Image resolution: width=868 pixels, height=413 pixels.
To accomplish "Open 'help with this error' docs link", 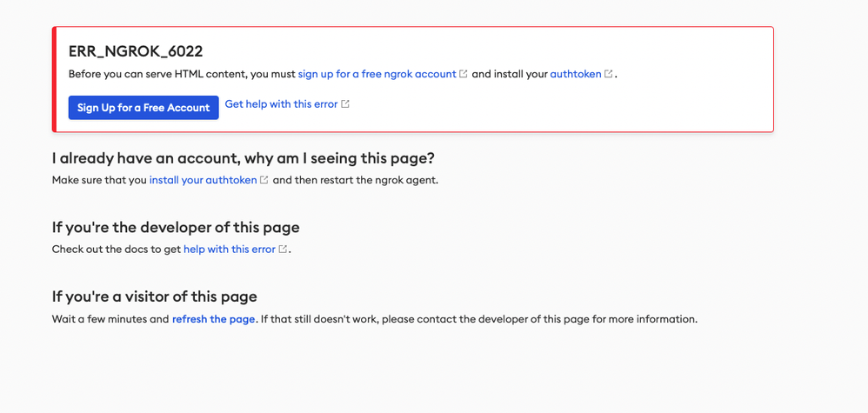I will [x=230, y=250].
